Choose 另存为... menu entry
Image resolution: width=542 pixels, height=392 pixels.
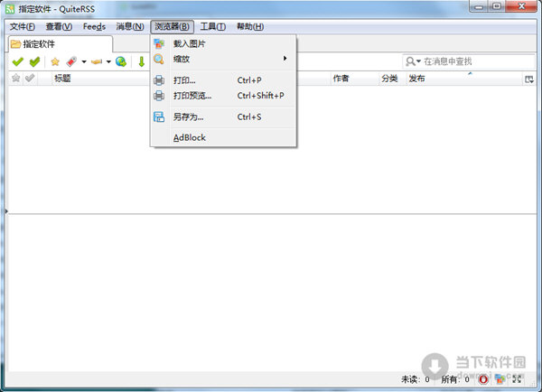tap(223, 117)
